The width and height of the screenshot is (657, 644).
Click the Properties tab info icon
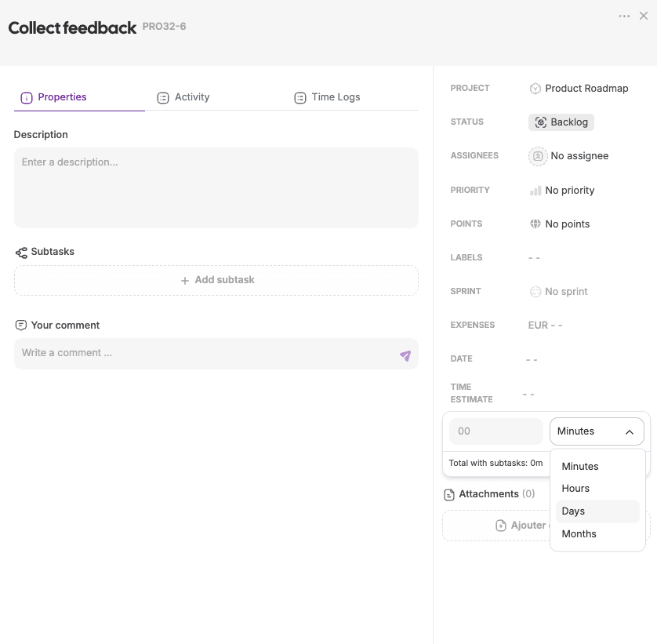[x=27, y=98]
